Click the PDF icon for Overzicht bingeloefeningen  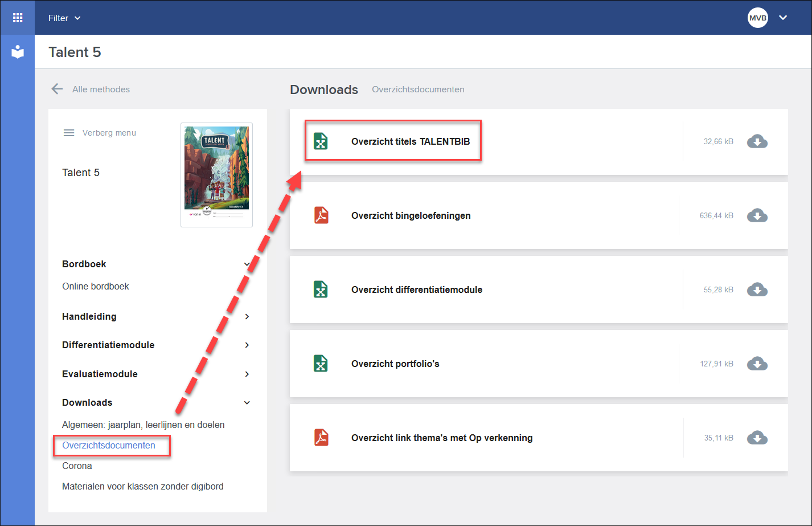(x=321, y=215)
